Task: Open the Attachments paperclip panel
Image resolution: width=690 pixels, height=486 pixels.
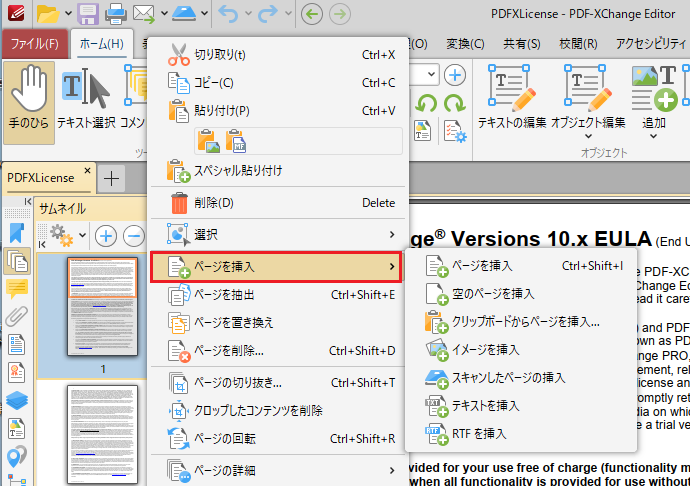Action: pyautogui.click(x=17, y=317)
